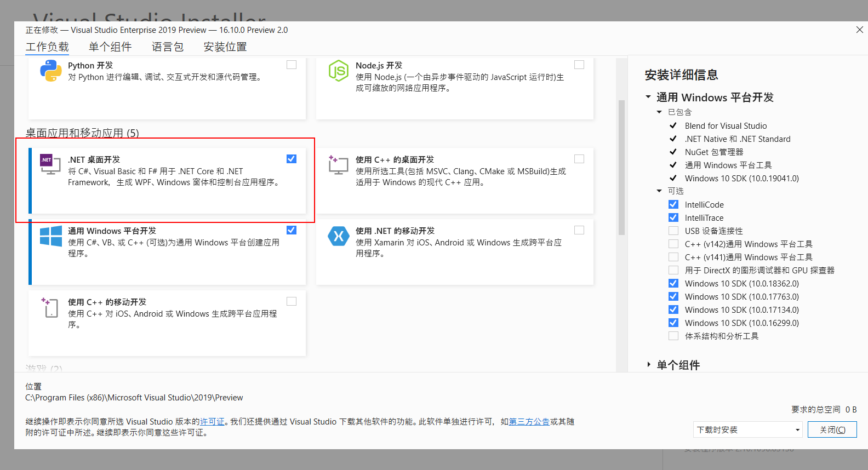Enable the Node.js 开发 workload checkbox
Image resolution: width=868 pixels, height=470 pixels.
[x=579, y=65]
